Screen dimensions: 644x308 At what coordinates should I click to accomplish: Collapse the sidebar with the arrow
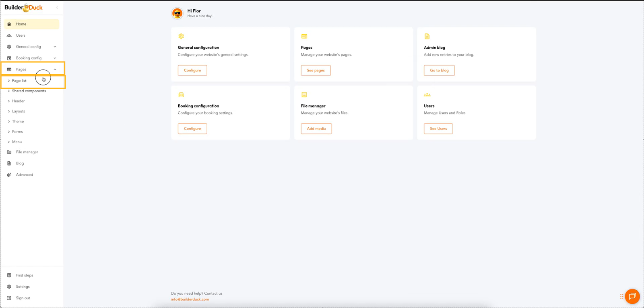[x=57, y=8]
